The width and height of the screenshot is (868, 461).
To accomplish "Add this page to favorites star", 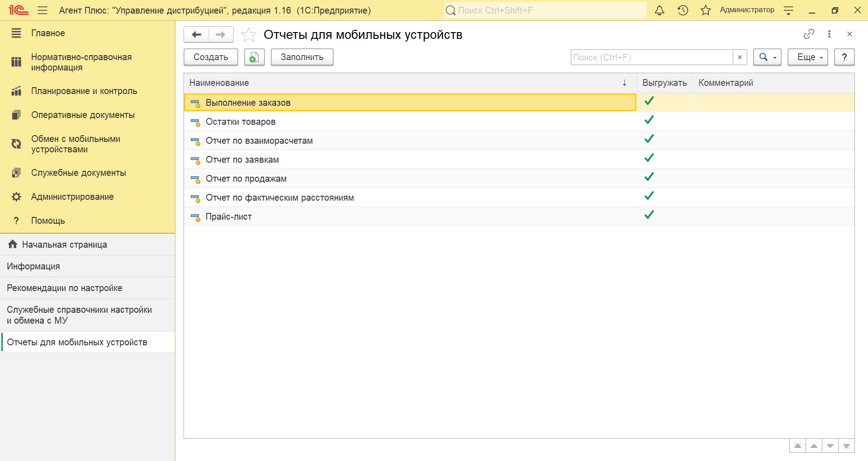I will 249,35.
